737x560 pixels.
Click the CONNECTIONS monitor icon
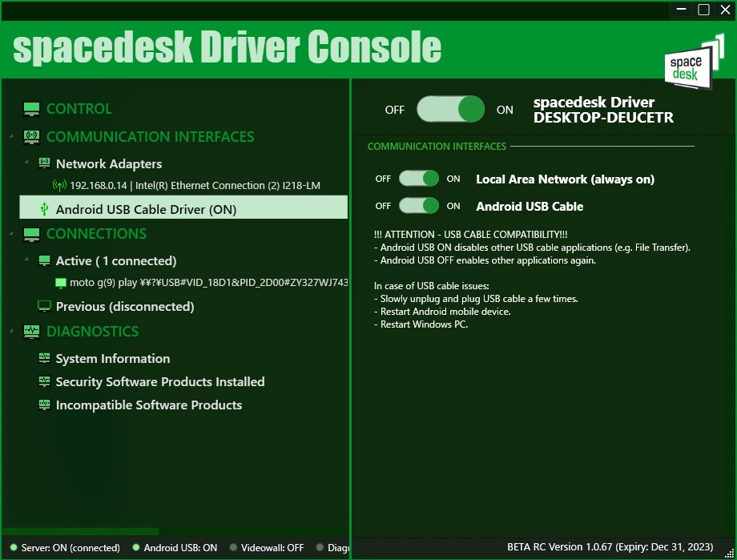click(x=31, y=234)
